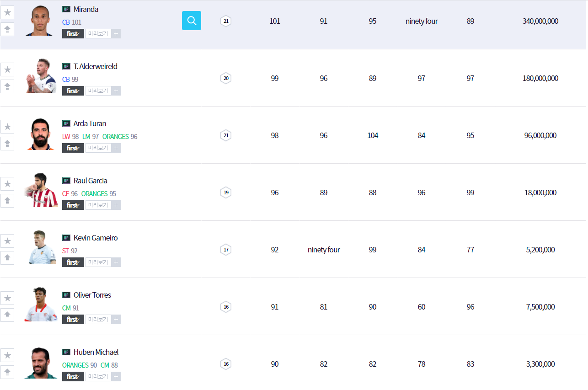The image size is (588, 390).
Task: Click the UP season badge next to Arda Turan
Action: (66, 123)
